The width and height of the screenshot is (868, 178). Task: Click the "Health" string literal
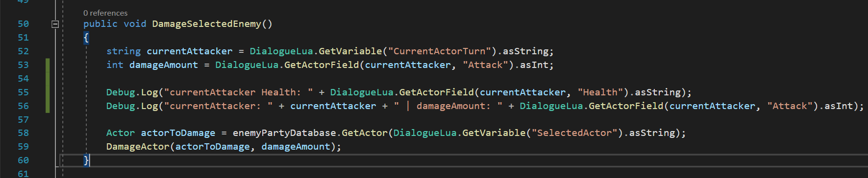(x=600, y=92)
